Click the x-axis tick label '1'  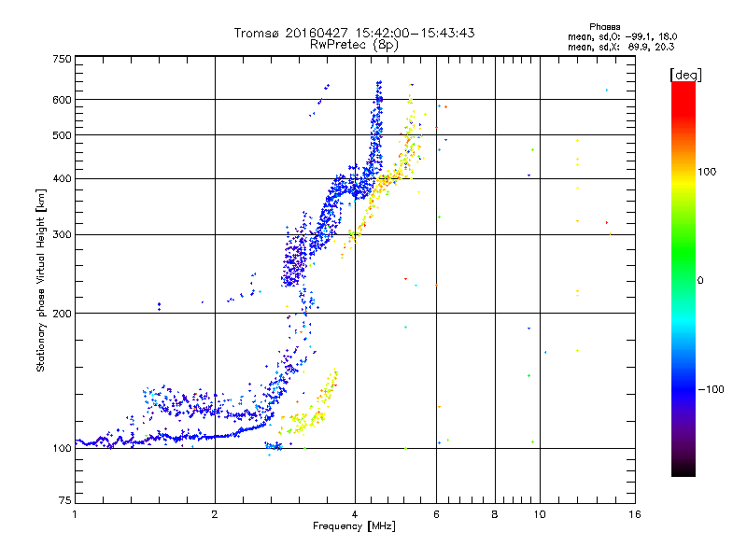coord(75,514)
